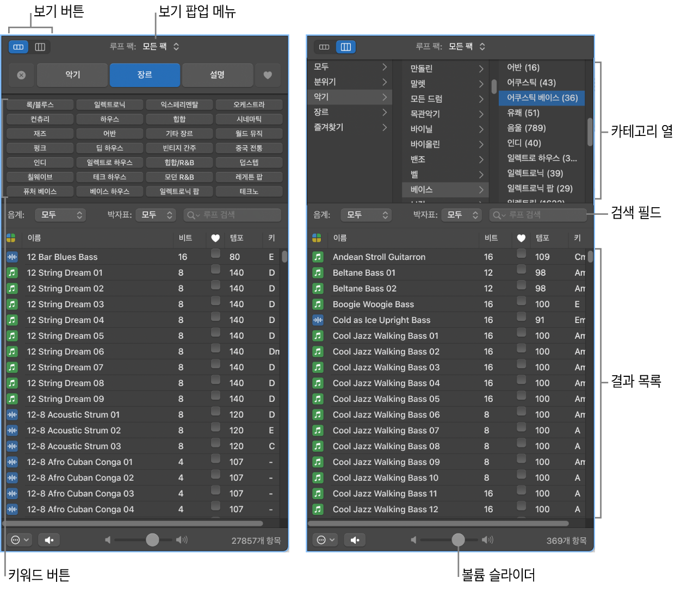Click the 덥스텝 keyword button
This screenshot has width=700, height=590.
tap(249, 163)
